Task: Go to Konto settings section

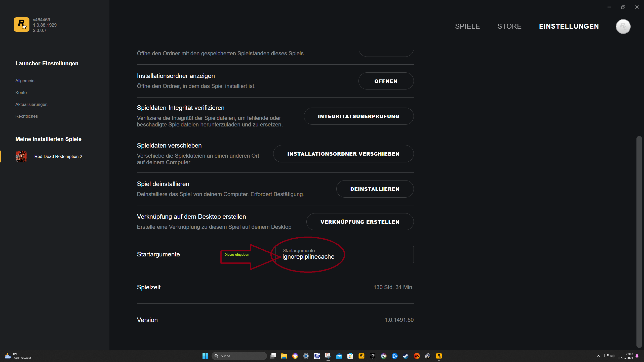Action: click(x=21, y=93)
